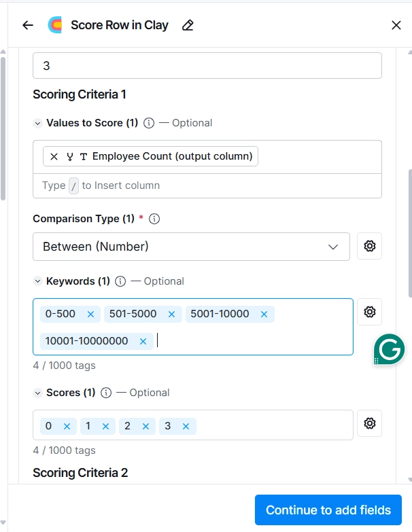Open settings gear beside Keywords field

pyautogui.click(x=370, y=312)
